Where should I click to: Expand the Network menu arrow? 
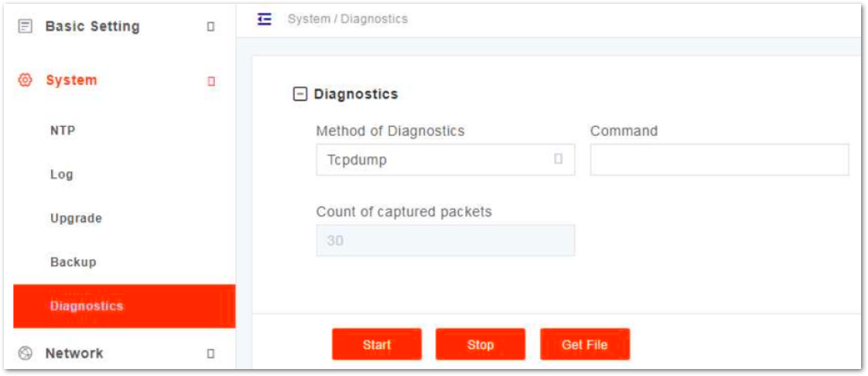pos(211,354)
